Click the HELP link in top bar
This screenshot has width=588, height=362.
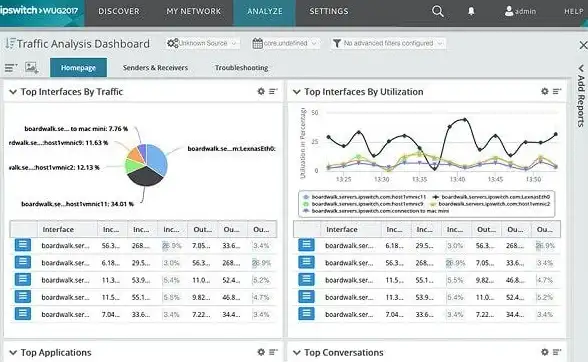(x=574, y=12)
